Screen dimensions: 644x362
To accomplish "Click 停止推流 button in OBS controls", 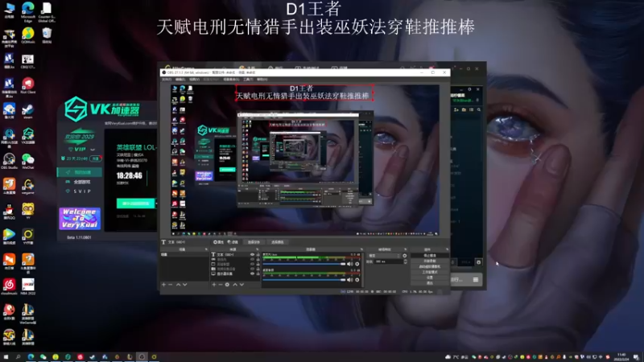I will click(x=430, y=256).
